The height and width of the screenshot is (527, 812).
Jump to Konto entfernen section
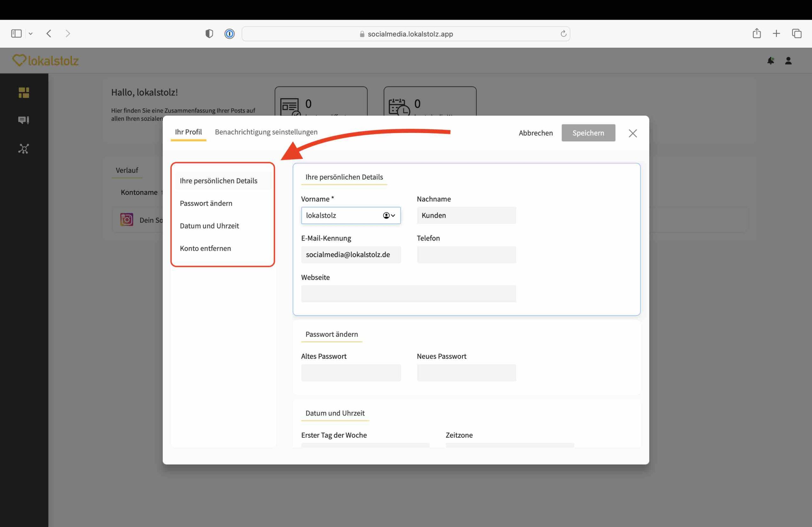coord(206,248)
